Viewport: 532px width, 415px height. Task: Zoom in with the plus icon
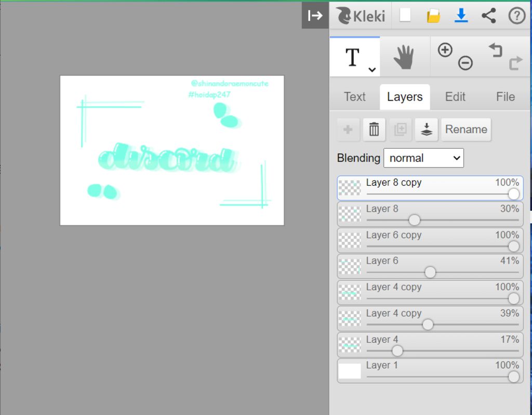coord(445,50)
